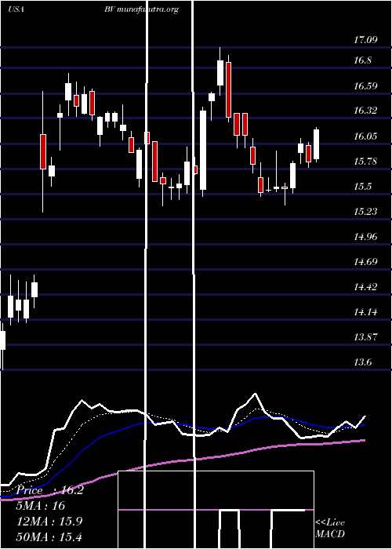This screenshot has height=549, width=392.
Task: Click the 13.87 price axis label
Action: pos(365,337)
